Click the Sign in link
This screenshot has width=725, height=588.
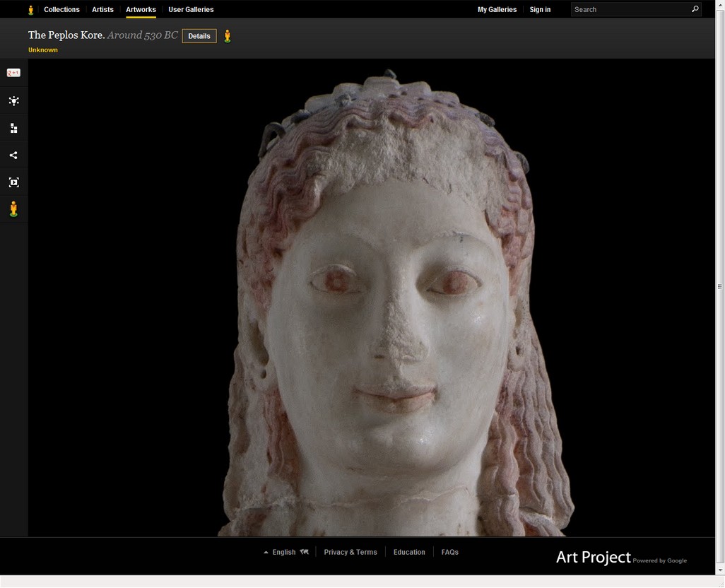point(540,9)
